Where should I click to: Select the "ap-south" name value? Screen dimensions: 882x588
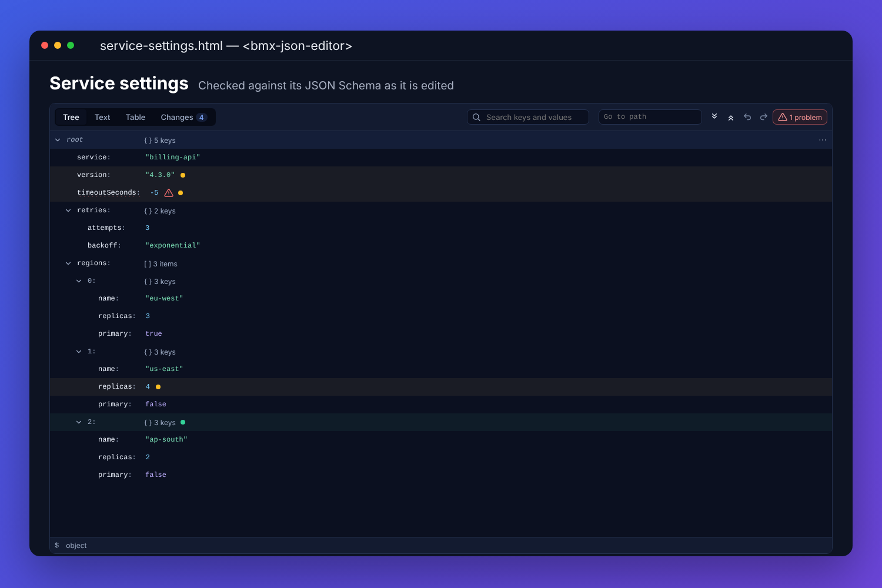click(x=166, y=440)
